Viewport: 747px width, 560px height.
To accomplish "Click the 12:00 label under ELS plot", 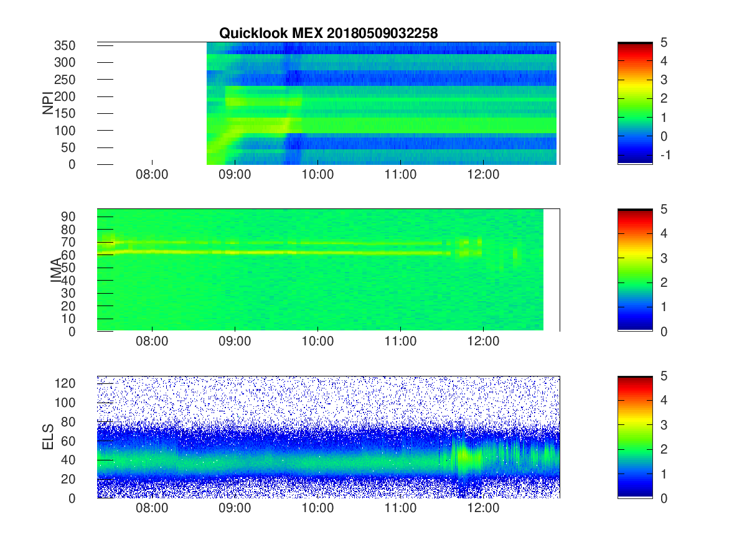I will (x=483, y=510).
